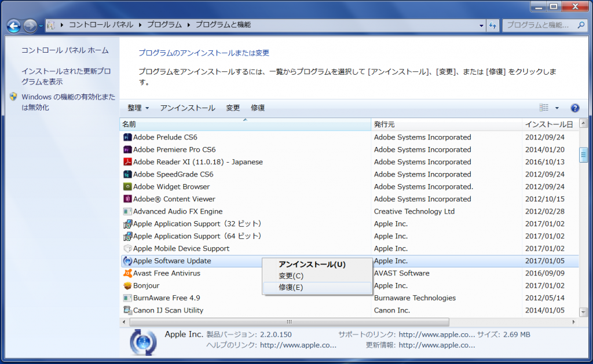This screenshot has height=364, width=593.
Task: Click the horizontal scrollbar thumb
Action: [290, 322]
